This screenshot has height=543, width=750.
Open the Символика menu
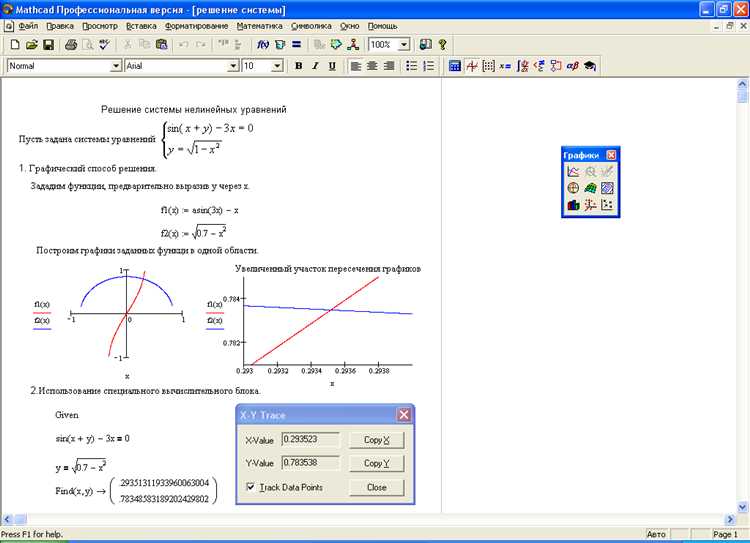click(x=311, y=26)
